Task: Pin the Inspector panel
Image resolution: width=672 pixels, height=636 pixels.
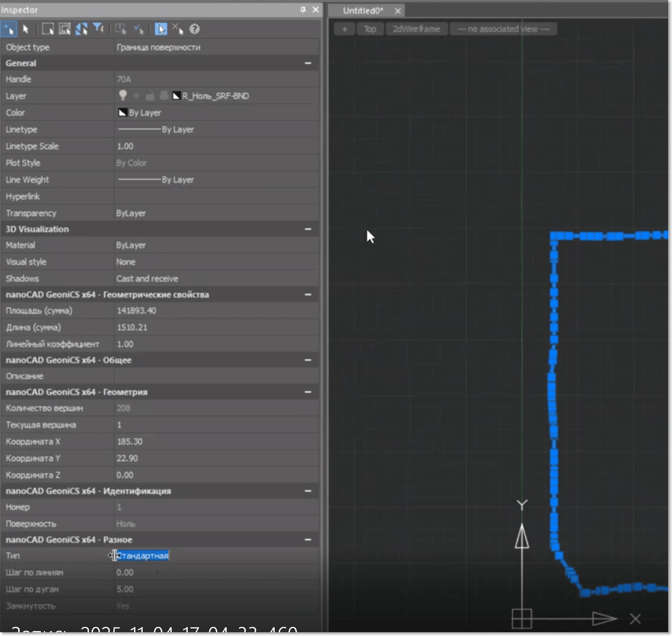Action: tap(303, 9)
